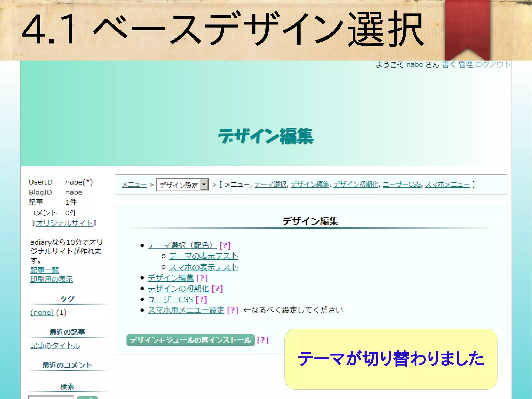Click the sidebar search input field
The width and height of the screenshot is (532, 399).
(x=51, y=397)
